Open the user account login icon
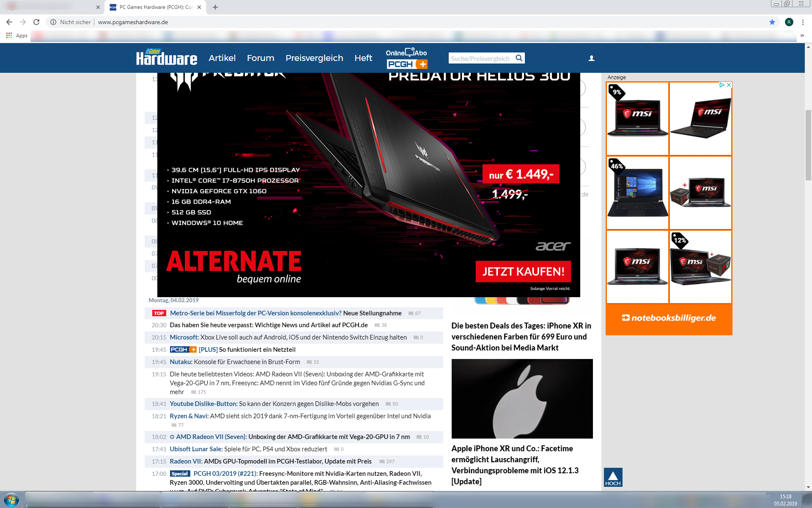 (x=591, y=58)
